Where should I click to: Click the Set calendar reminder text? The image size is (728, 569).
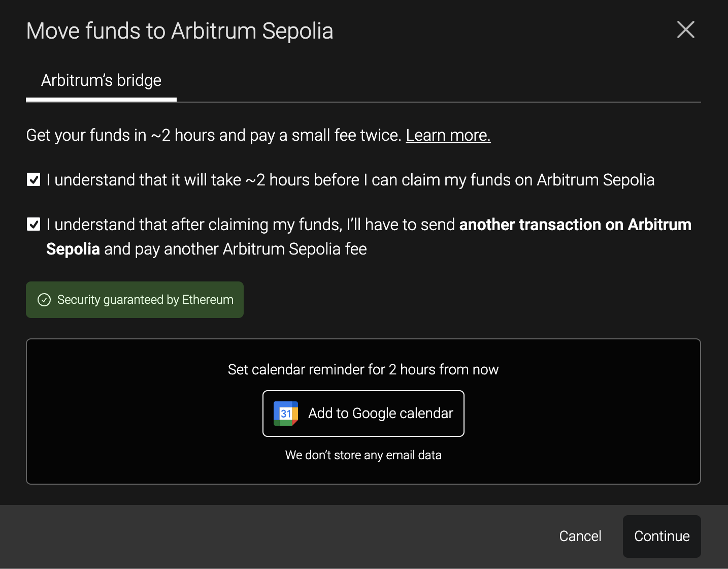click(x=363, y=369)
